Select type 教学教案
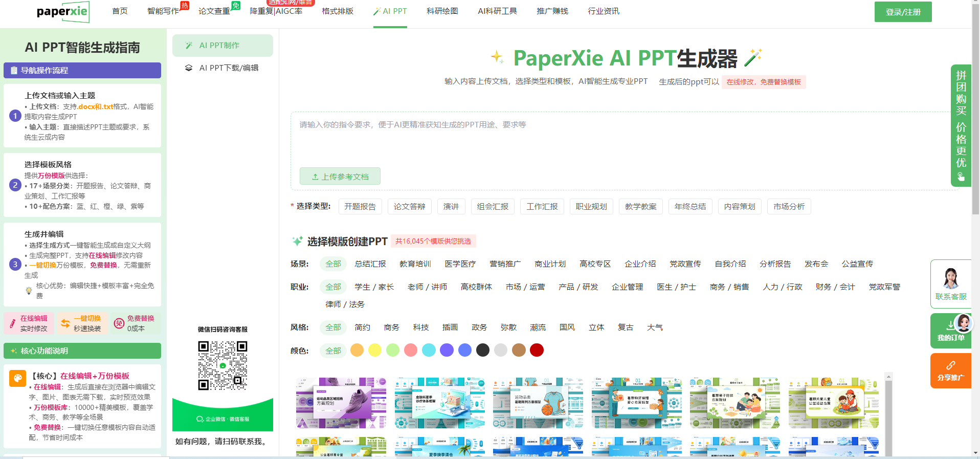Viewport: 980px width, 459px height. pos(641,207)
